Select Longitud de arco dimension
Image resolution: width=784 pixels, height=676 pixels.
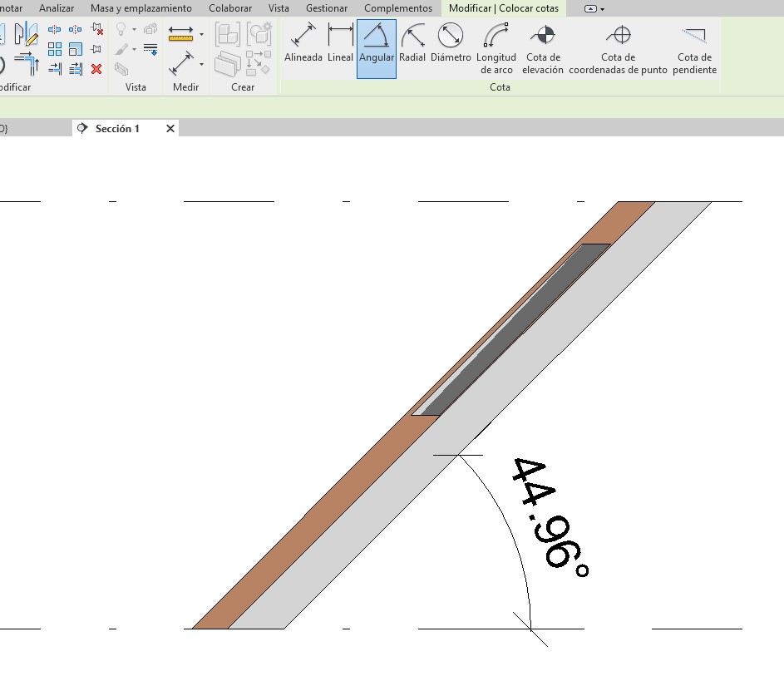click(496, 47)
